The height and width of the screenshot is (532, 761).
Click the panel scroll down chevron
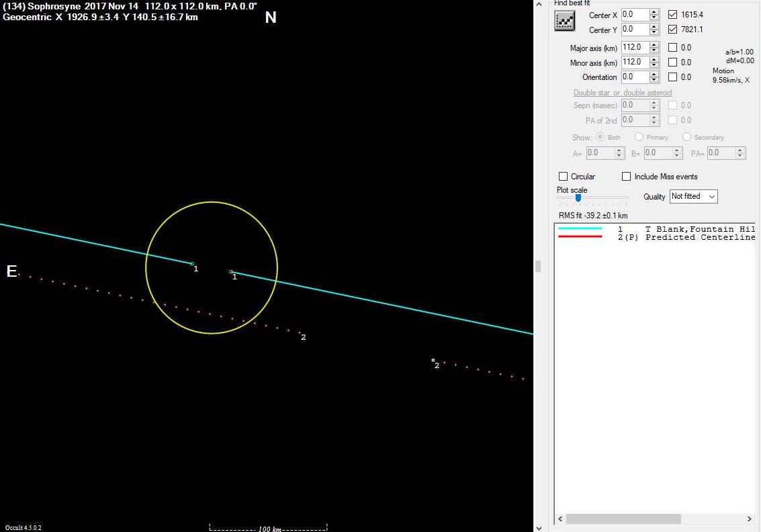(x=538, y=527)
